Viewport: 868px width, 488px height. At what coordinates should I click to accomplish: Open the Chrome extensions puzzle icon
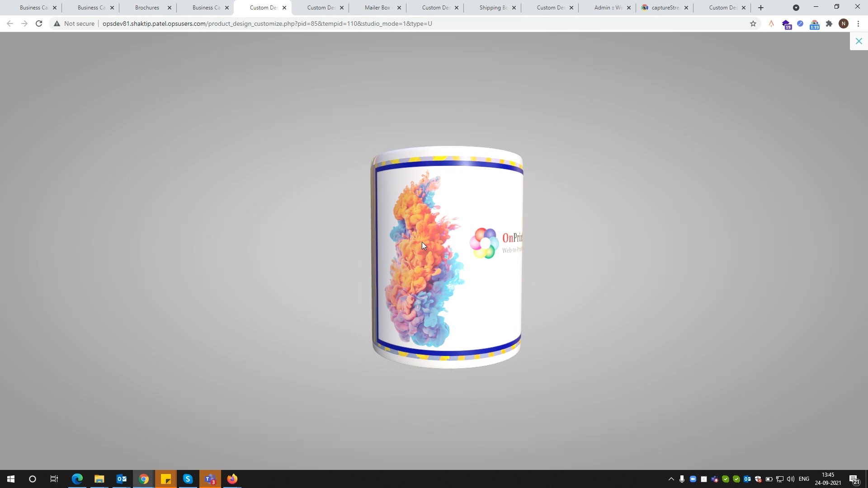829,23
